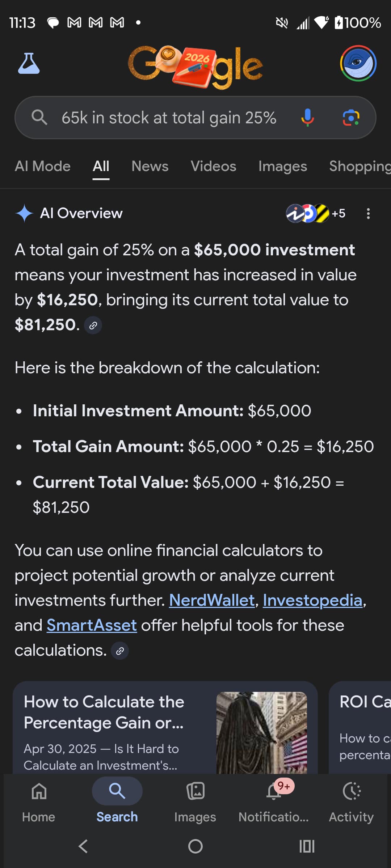Tap source link chip after "calculations."
The image size is (391, 868).
click(x=120, y=651)
